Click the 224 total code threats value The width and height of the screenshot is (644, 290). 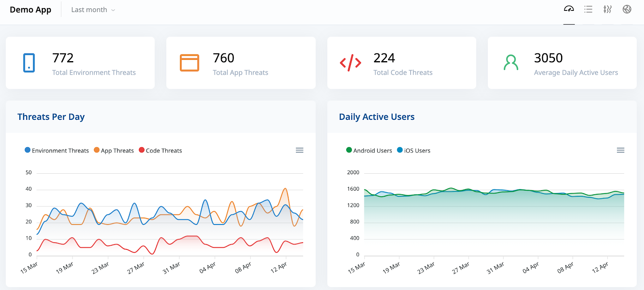point(384,58)
